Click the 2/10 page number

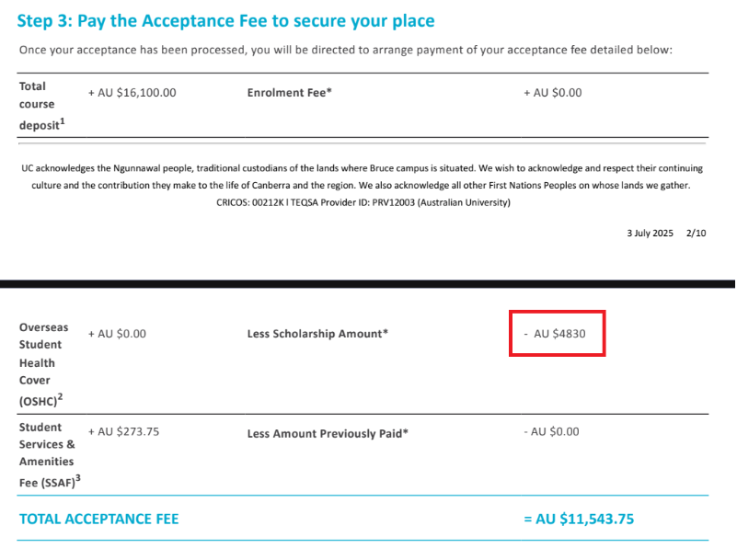click(697, 233)
